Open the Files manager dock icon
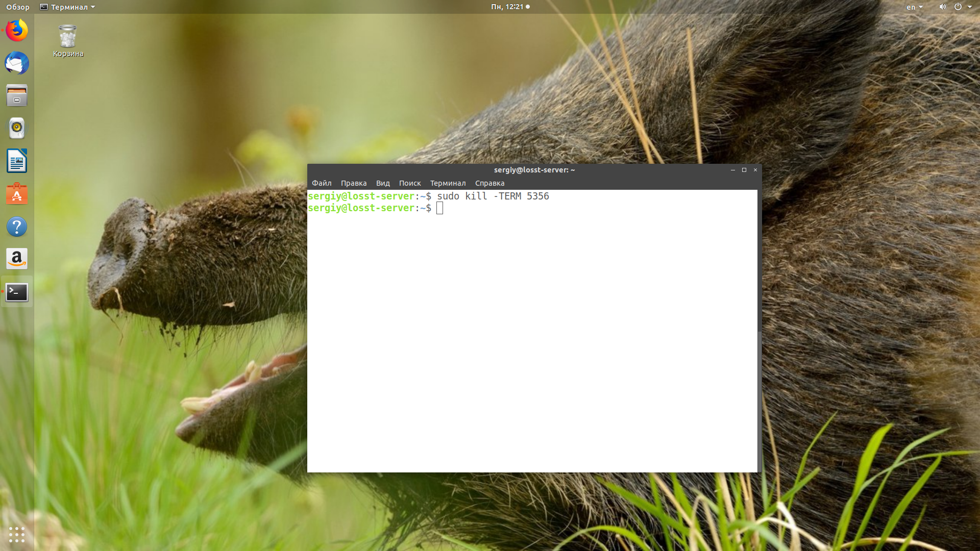 click(17, 96)
